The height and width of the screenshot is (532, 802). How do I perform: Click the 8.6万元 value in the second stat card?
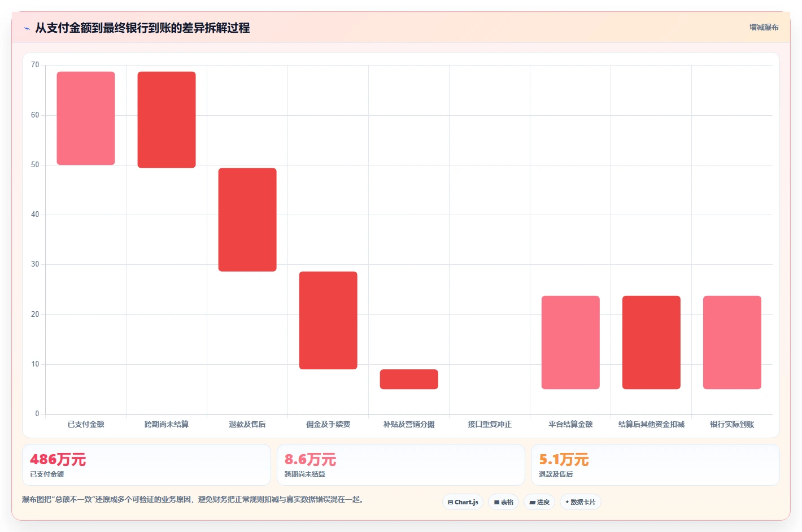(x=310, y=460)
